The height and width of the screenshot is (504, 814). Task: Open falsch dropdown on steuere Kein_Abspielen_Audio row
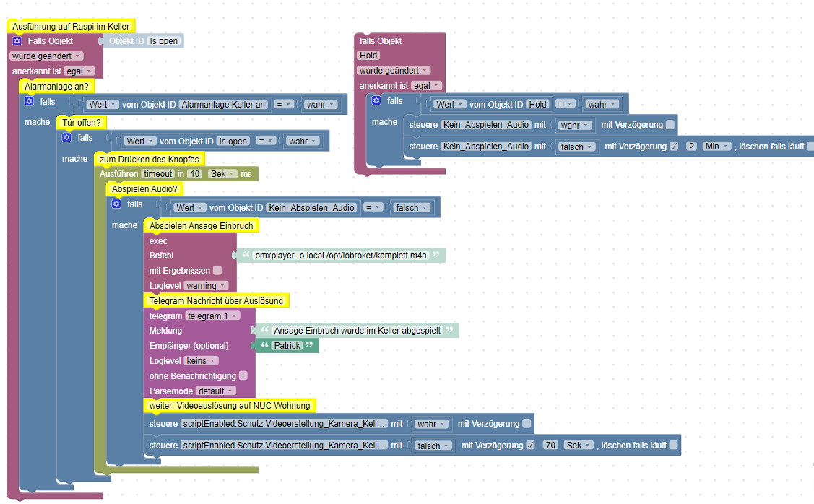[577, 147]
